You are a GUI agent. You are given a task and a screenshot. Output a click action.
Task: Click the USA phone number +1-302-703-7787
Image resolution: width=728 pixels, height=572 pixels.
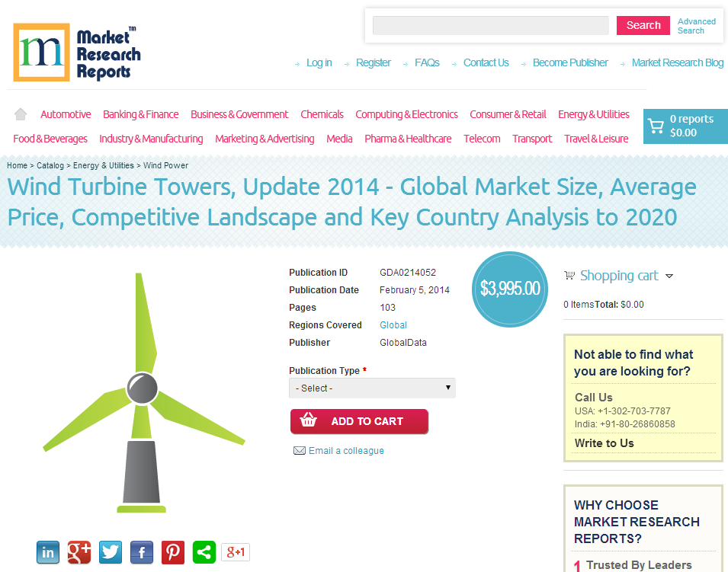pos(634,411)
